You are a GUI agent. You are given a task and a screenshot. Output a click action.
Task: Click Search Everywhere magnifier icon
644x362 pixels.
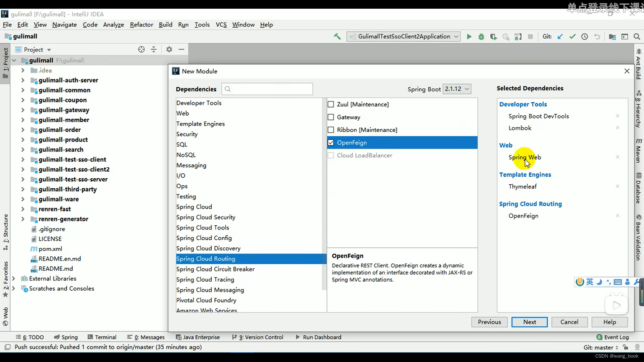[637, 37]
